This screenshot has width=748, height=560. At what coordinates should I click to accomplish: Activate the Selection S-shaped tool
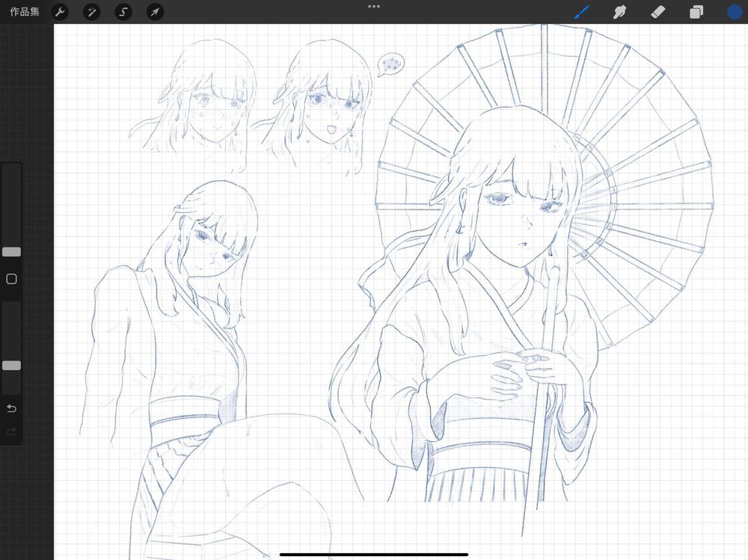pos(123,12)
